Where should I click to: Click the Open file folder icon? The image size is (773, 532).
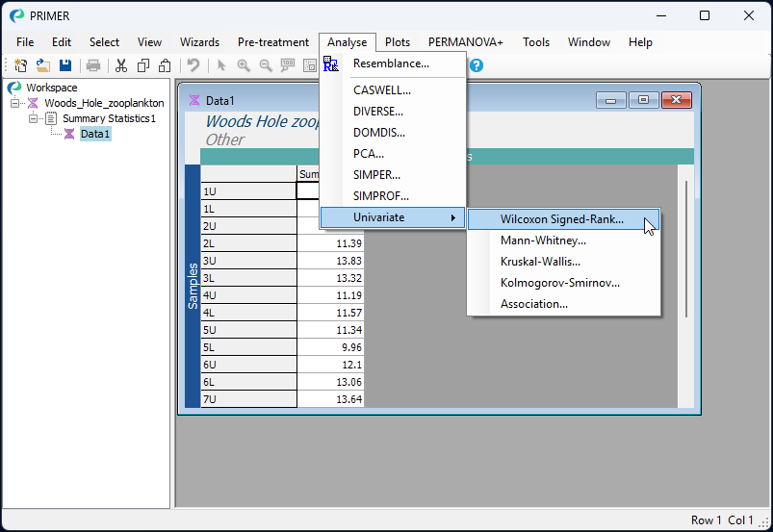coord(43,65)
